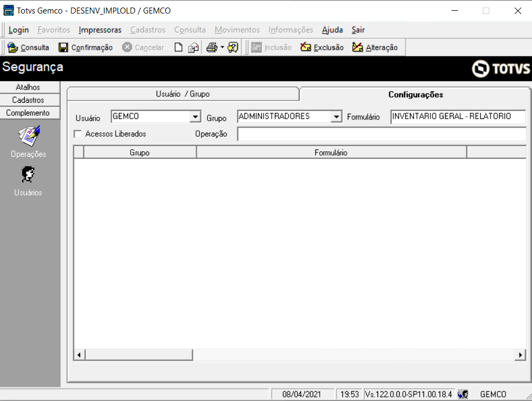This screenshot has height=401, width=532.
Task: Click the Formulário column header
Action: (x=331, y=152)
